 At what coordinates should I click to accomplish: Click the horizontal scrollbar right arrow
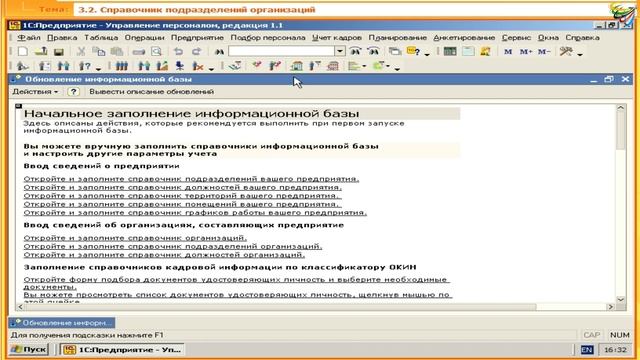[611, 307]
